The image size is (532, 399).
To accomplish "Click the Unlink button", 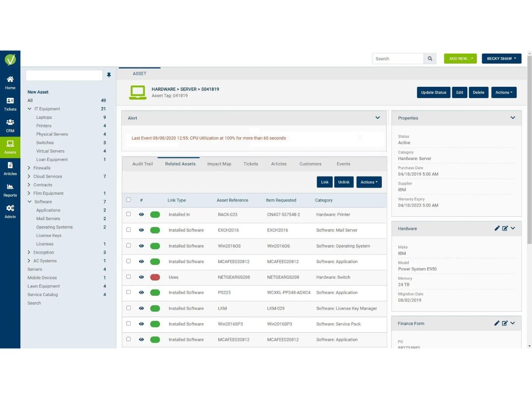I will pos(344,182).
